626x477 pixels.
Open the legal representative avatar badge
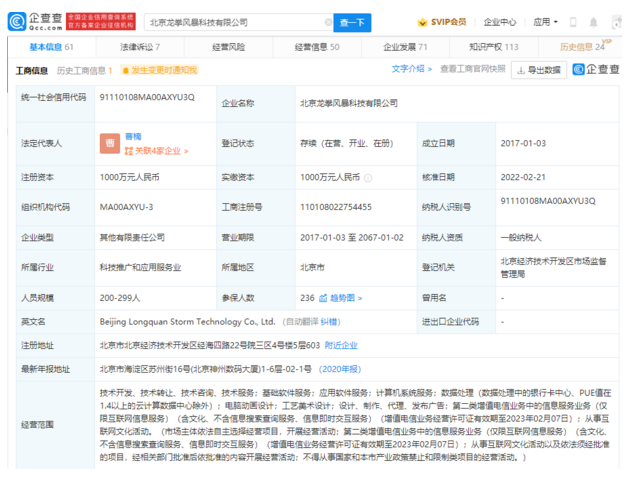[x=110, y=143]
